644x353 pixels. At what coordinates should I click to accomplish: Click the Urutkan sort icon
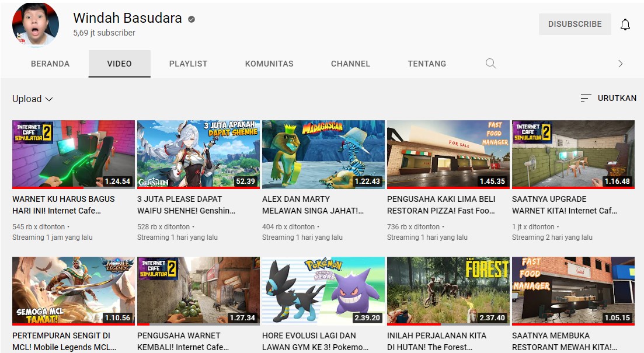point(586,98)
